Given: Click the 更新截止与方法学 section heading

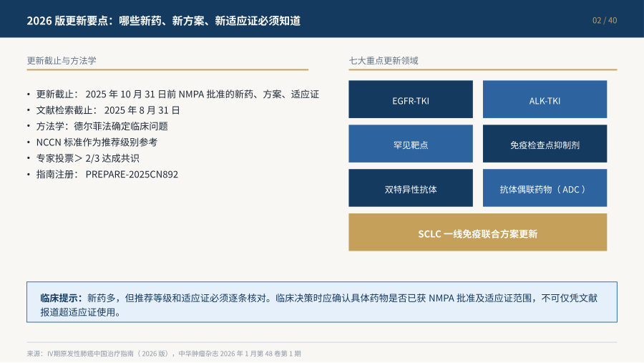Looking at the screenshot, I should click(x=62, y=61).
